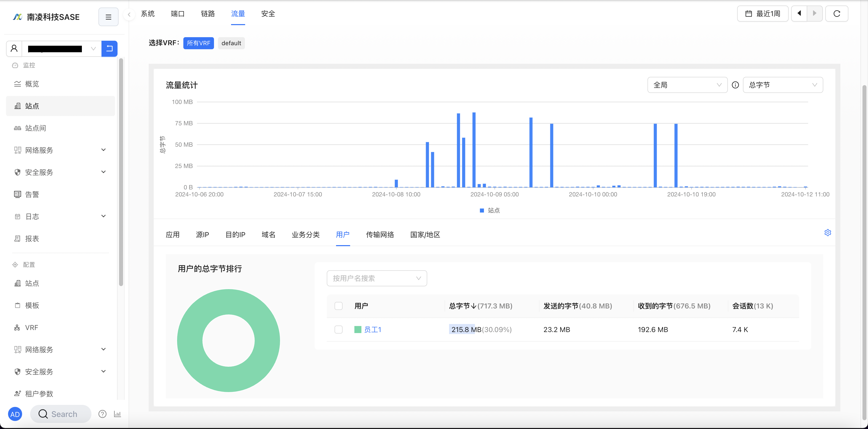
Task: Switch to the 链路 tab
Action: click(x=208, y=14)
